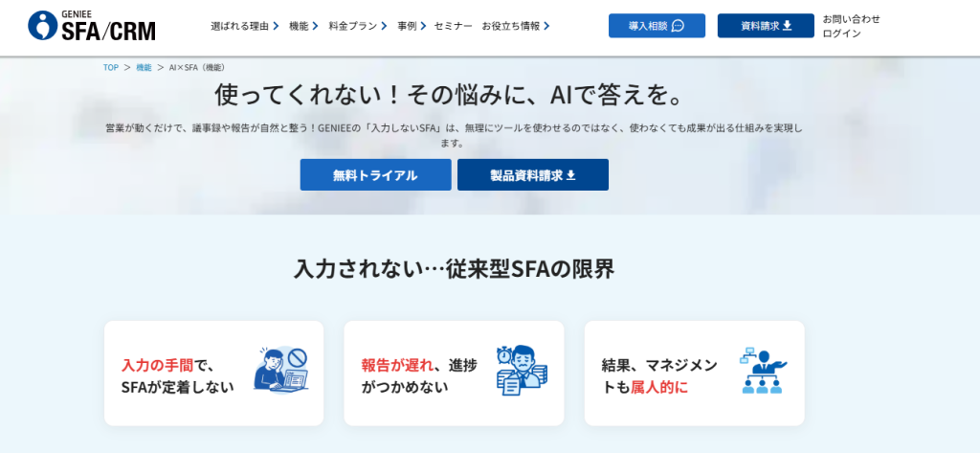Open the 料金プラン dropdown menu

click(358, 26)
